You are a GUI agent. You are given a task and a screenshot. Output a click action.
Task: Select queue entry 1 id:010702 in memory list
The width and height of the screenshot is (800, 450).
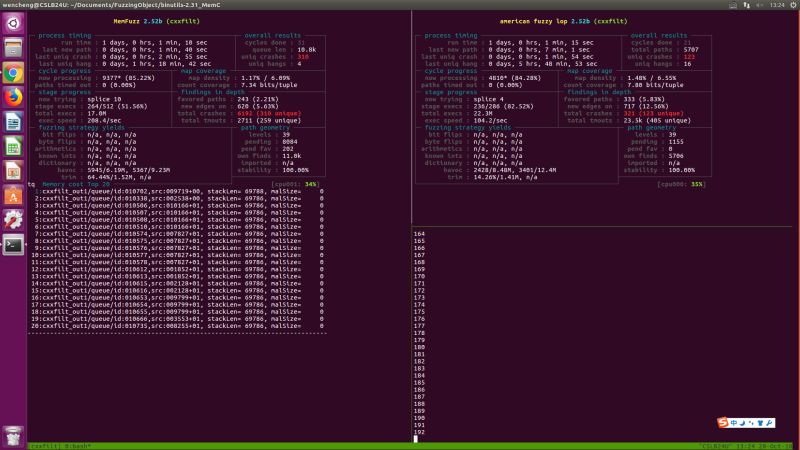point(179,191)
